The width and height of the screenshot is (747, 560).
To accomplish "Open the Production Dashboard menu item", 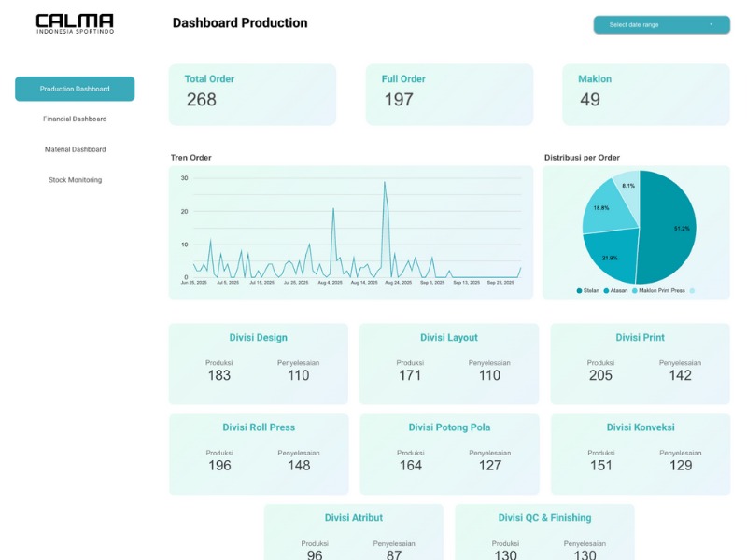I will click(x=75, y=89).
